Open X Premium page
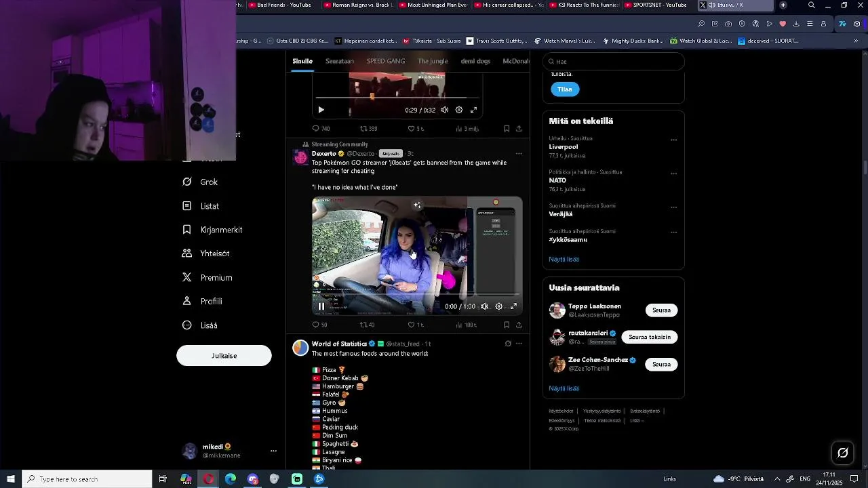Screen dimensions: 868x488 point(208,277)
